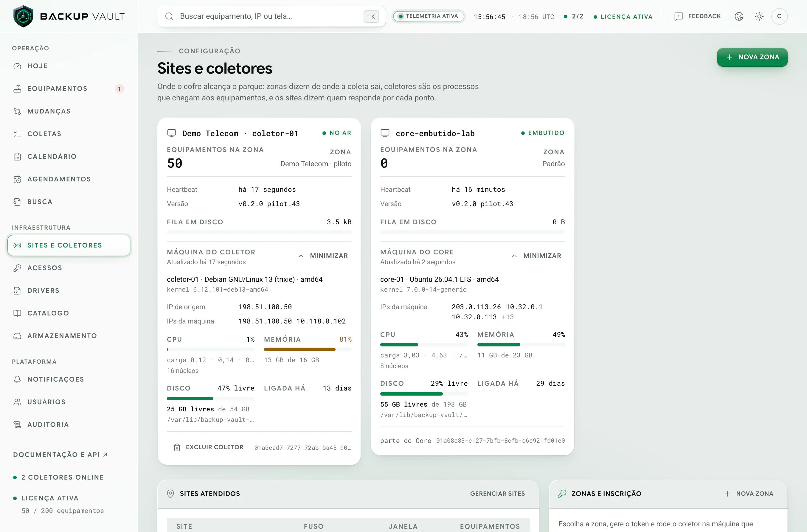Click collector ID 01a0cad7-7277-72ab-ba45-90…

[x=303, y=448]
